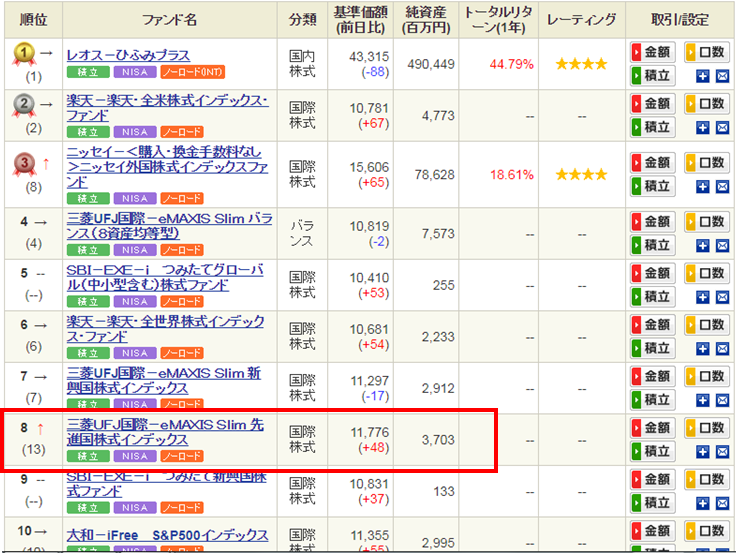Click 口数 button for eMAXIS Slim 先進国株式
The width and height of the screenshot is (736, 553).
[707, 428]
